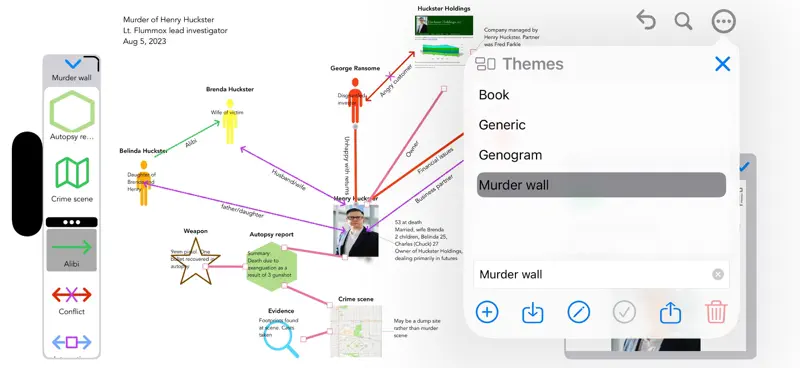
Task: Share the theme with export icon
Action: pos(670,312)
